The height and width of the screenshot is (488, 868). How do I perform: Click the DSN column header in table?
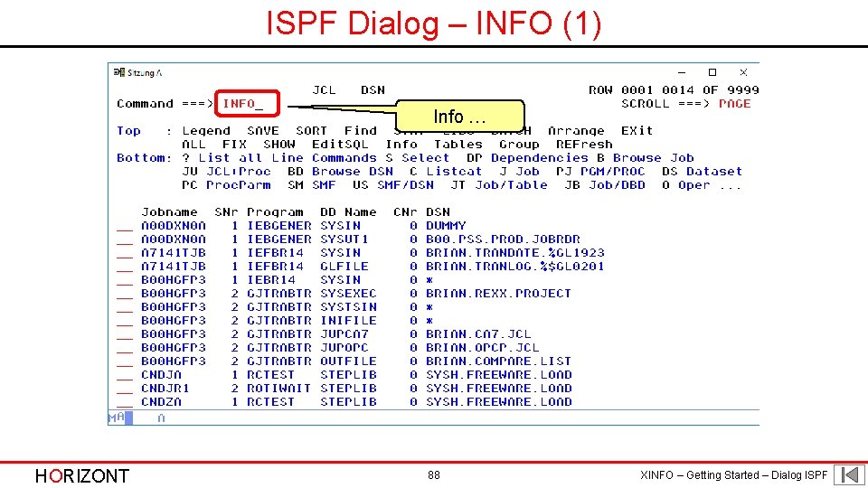(x=438, y=211)
